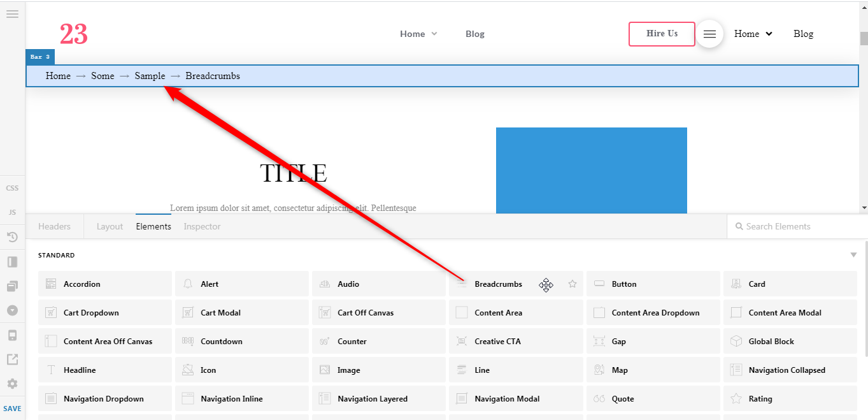Open the custom JS editor

point(12,212)
